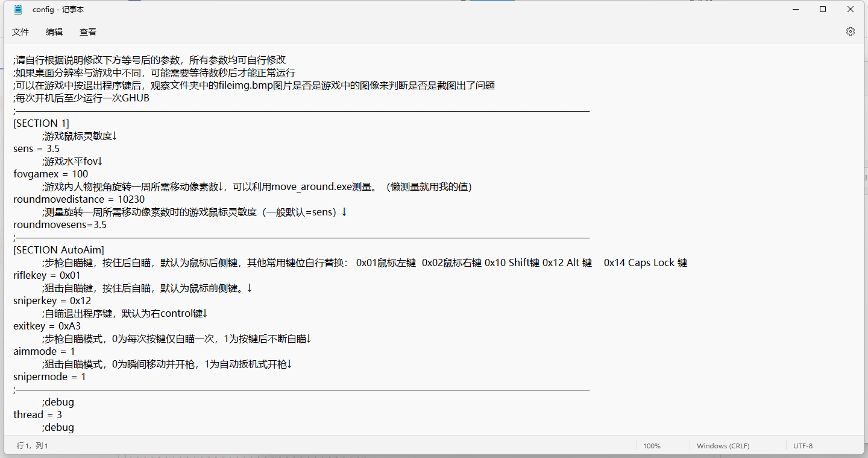
Task: Click the 行 1, 列 1 cursor position indicator
Action: click(33, 446)
